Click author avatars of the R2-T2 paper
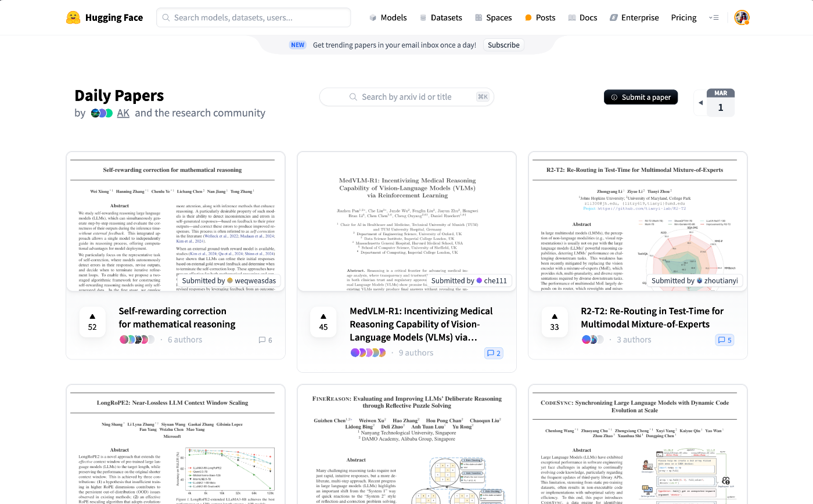813x504 pixels. tap(592, 340)
